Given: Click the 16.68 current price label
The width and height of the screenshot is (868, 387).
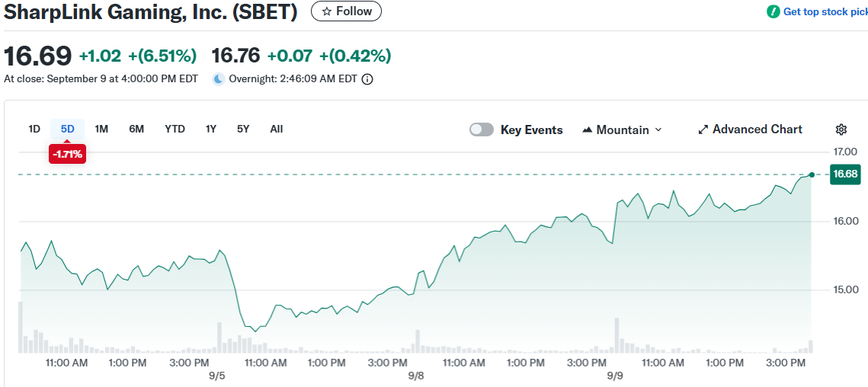Looking at the screenshot, I should 845,174.
